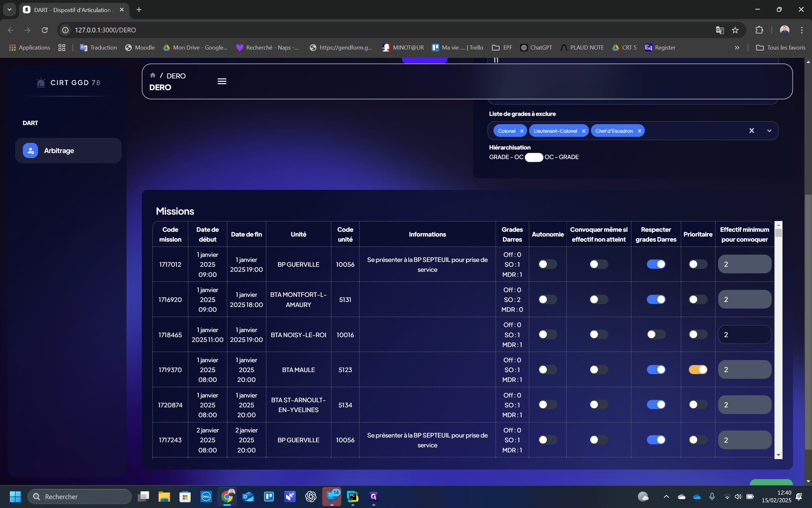This screenshot has height=508, width=812.
Task: Open a new browser tab
Action: (x=139, y=10)
